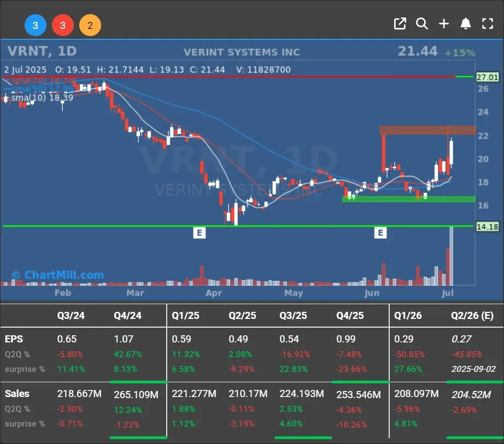Click the -10.26% sales surprise value
The height and width of the screenshot is (444, 504).
pos(351,425)
